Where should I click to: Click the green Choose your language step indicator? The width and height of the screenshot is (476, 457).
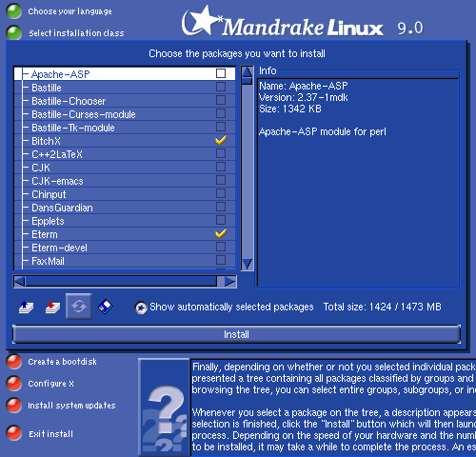(x=14, y=11)
